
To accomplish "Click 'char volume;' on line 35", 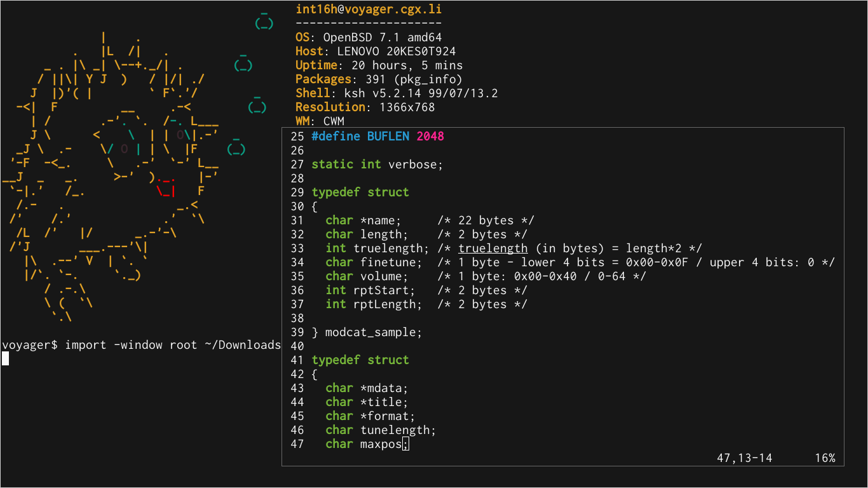I will (367, 276).
